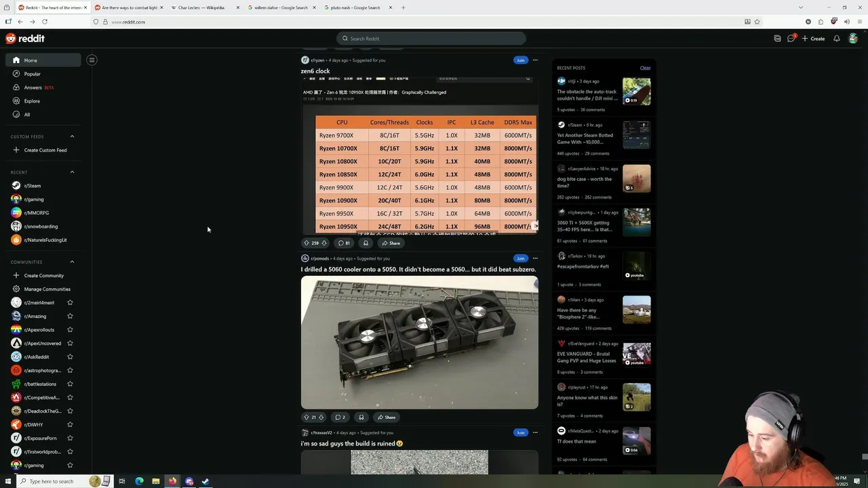Switch to the pluto nash Google Search tab
This screenshot has height=488, width=868.
pyautogui.click(x=358, y=7)
